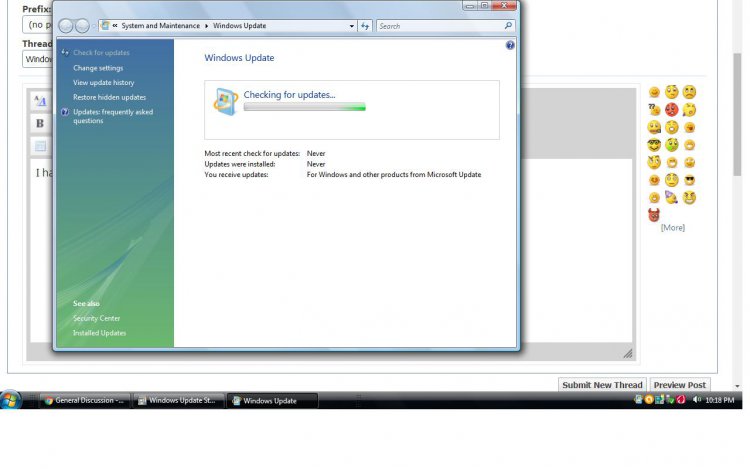Click the Checking for updates progress bar
Viewport: 750px width, 469px height.
tap(304, 108)
